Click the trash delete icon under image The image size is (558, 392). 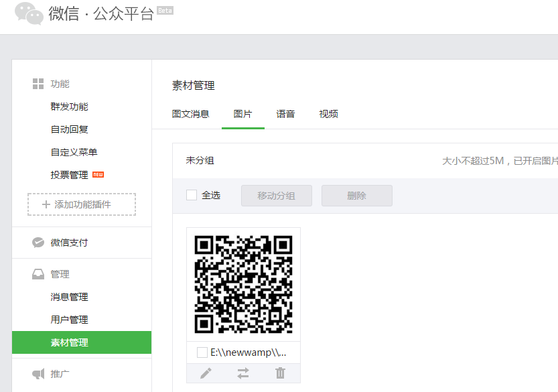(x=281, y=373)
